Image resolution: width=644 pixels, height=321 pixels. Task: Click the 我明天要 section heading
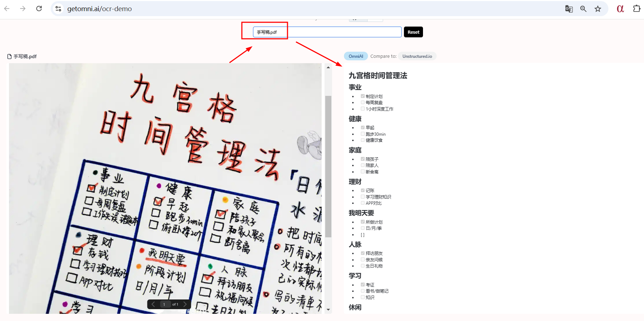(361, 213)
